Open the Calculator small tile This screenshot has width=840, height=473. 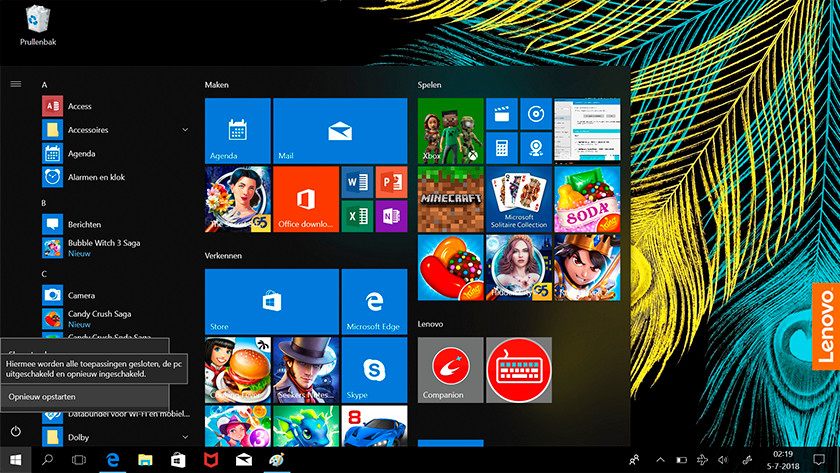(x=501, y=148)
